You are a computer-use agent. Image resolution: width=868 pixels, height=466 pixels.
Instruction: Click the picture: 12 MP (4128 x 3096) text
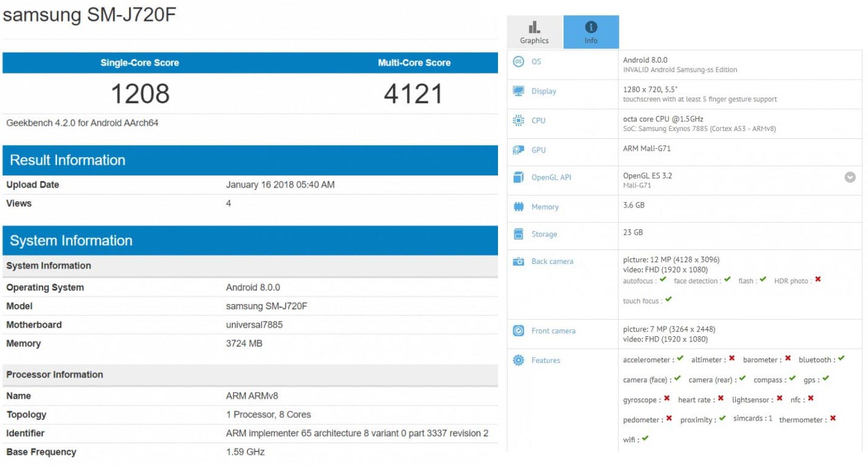[671, 260]
